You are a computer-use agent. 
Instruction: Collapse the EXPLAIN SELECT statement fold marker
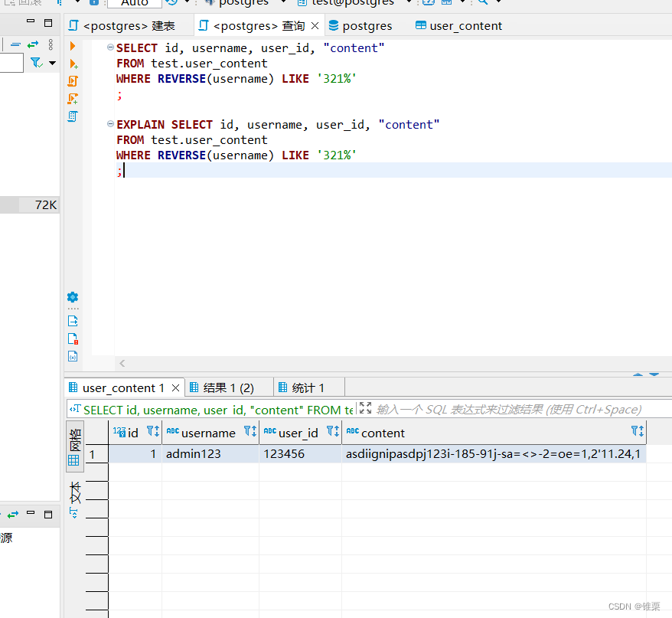tap(110, 124)
